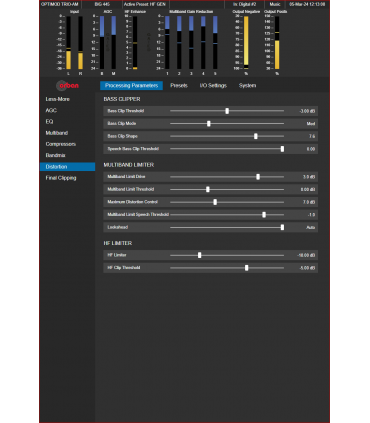Click the BASS CLIPPER section heading
370x423 pixels.
122,99
